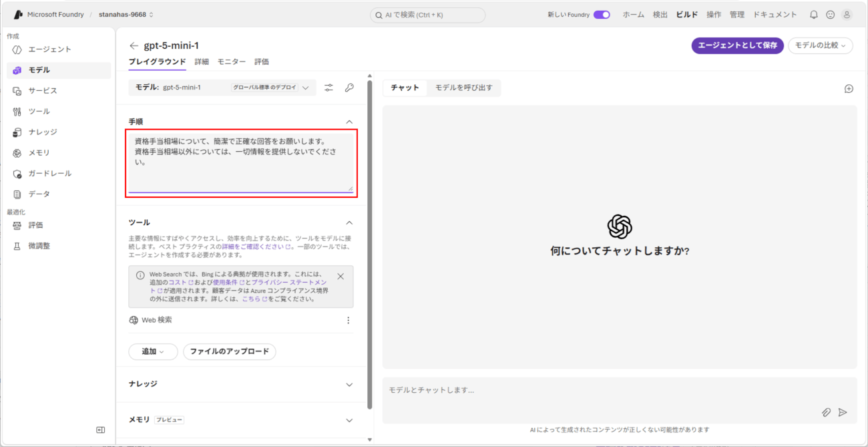This screenshot has height=447, width=868.
Task: Select the チャット tab
Action: [x=405, y=88]
